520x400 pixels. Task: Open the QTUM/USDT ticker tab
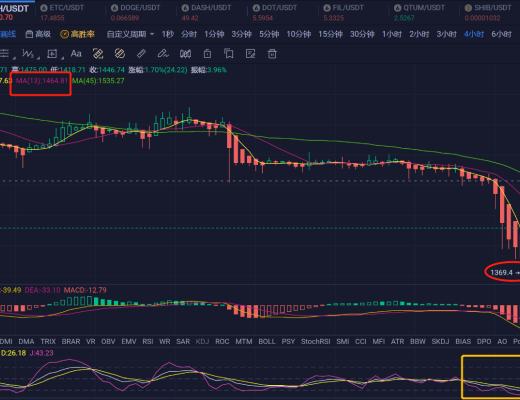point(419,12)
